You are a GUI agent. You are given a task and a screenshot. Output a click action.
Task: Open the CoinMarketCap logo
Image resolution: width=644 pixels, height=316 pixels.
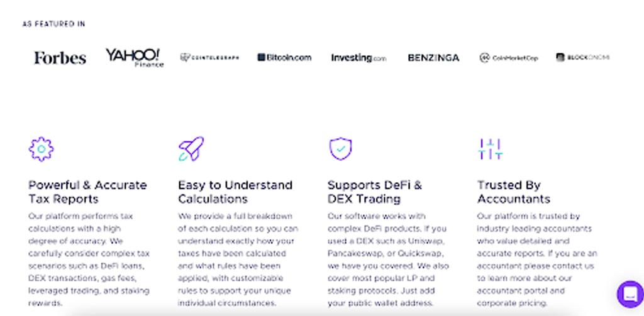pyautogui.click(x=508, y=58)
